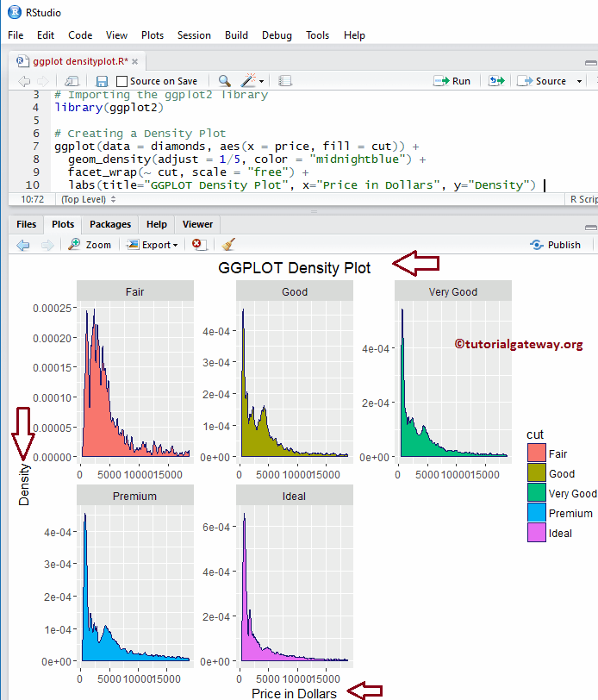Open the File menu

(16, 35)
